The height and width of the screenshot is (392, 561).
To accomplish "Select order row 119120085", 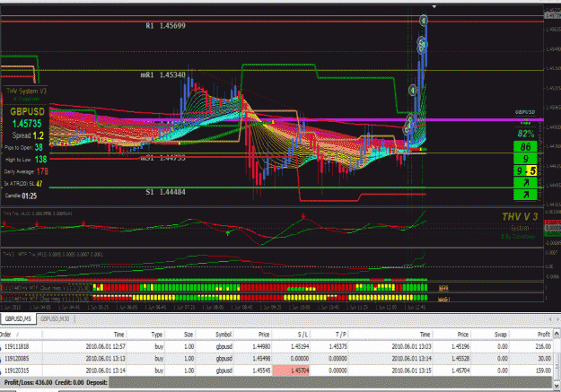I will [x=276, y=359].
